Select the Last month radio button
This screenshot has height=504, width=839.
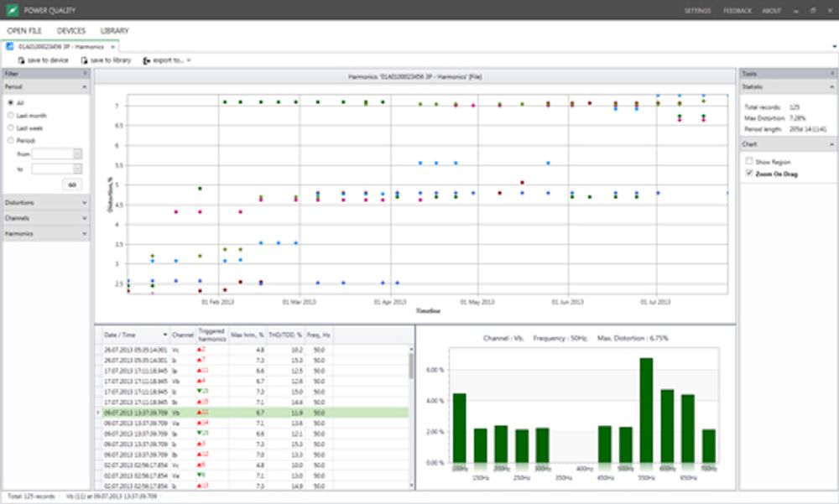10,115
